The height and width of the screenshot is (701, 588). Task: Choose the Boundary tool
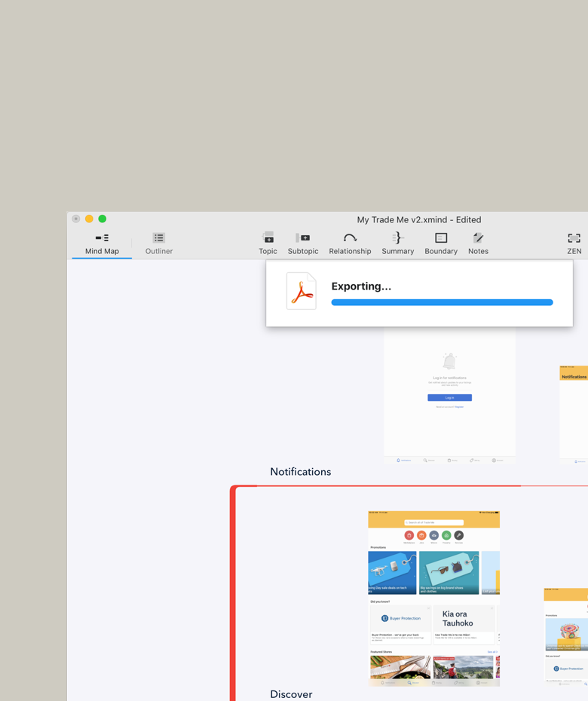pyautogui.click(x=441, y=243)
